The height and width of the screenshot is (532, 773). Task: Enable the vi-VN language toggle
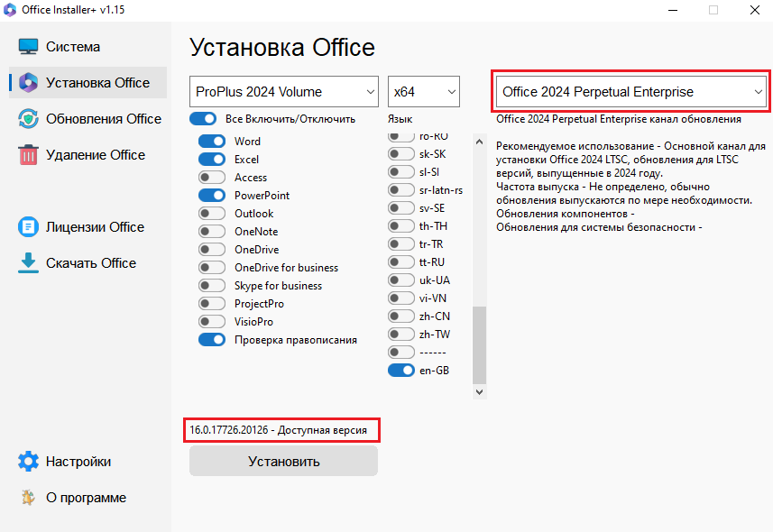click(401, 298)
